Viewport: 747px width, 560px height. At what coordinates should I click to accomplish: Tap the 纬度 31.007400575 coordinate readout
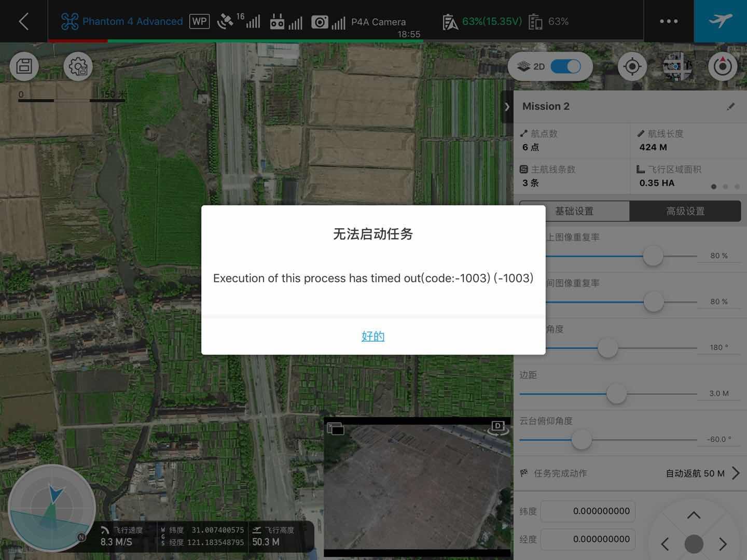pos(206,530)
